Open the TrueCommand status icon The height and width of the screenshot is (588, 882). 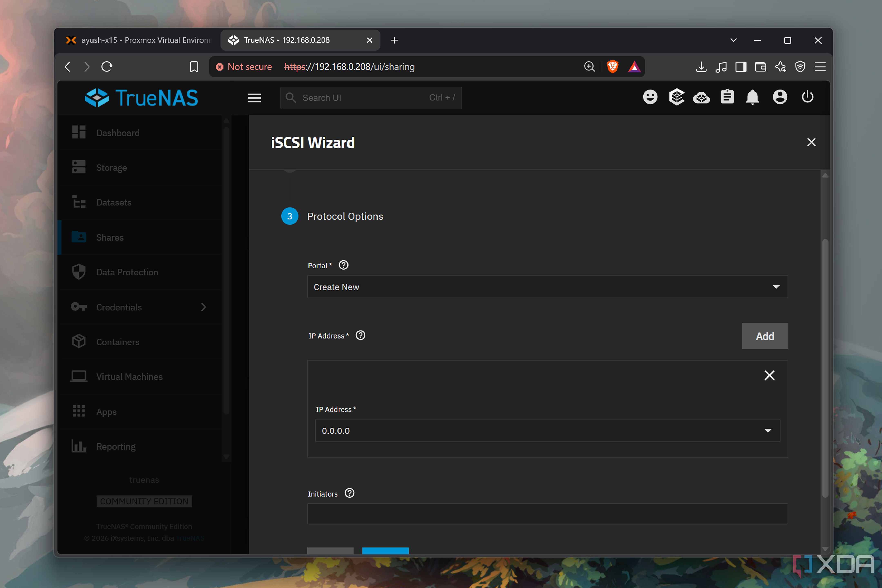point(676,97)
